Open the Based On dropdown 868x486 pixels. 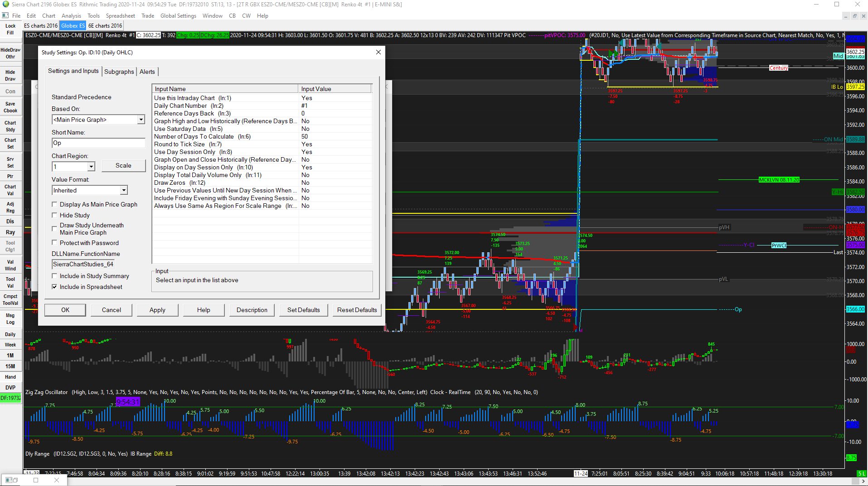point(141,120)
